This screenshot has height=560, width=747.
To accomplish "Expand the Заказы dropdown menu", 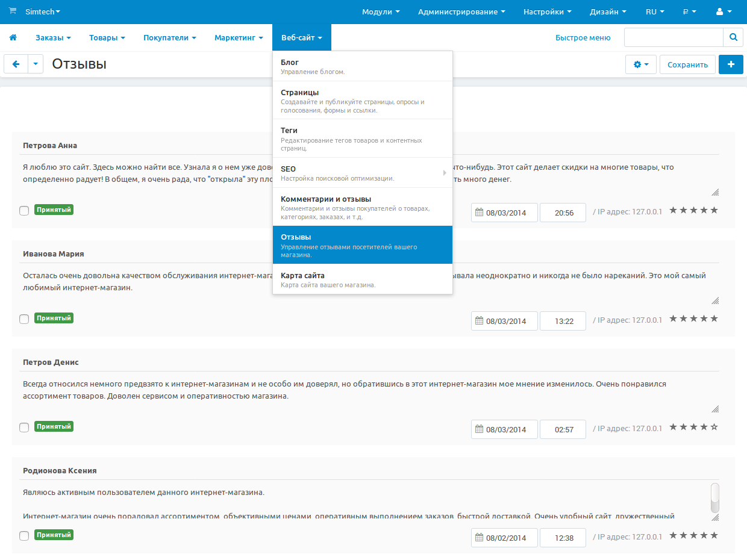I will point(53,38).
